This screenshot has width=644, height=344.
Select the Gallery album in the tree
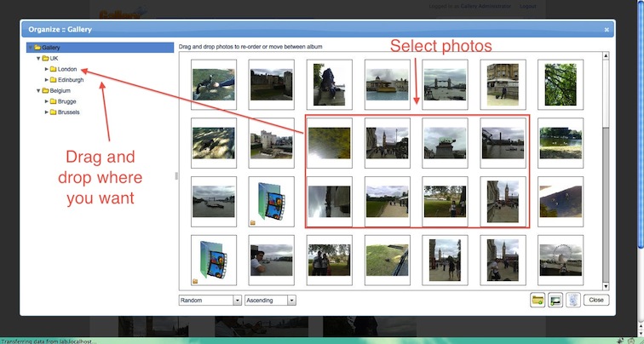tap(101, 48)
